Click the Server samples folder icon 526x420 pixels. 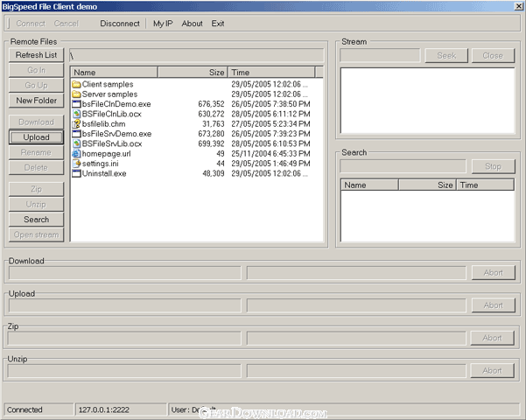pyautogui.click(x=76, y=94)
